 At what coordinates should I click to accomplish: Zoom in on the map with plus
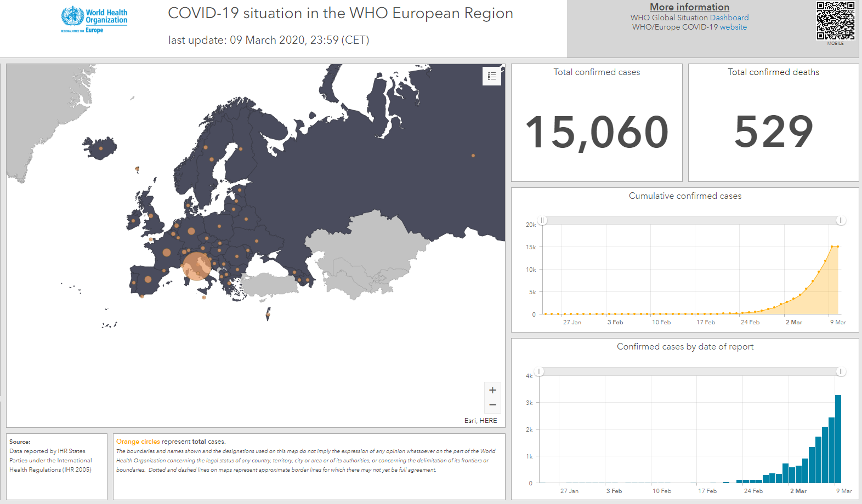click(x=492, y=390)
